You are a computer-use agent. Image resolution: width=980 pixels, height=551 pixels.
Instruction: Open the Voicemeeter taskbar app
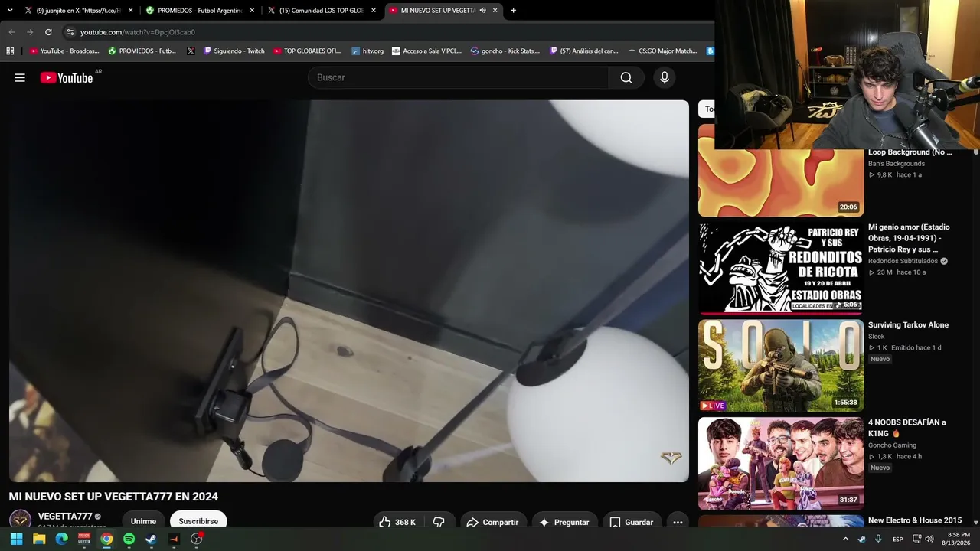84,539
